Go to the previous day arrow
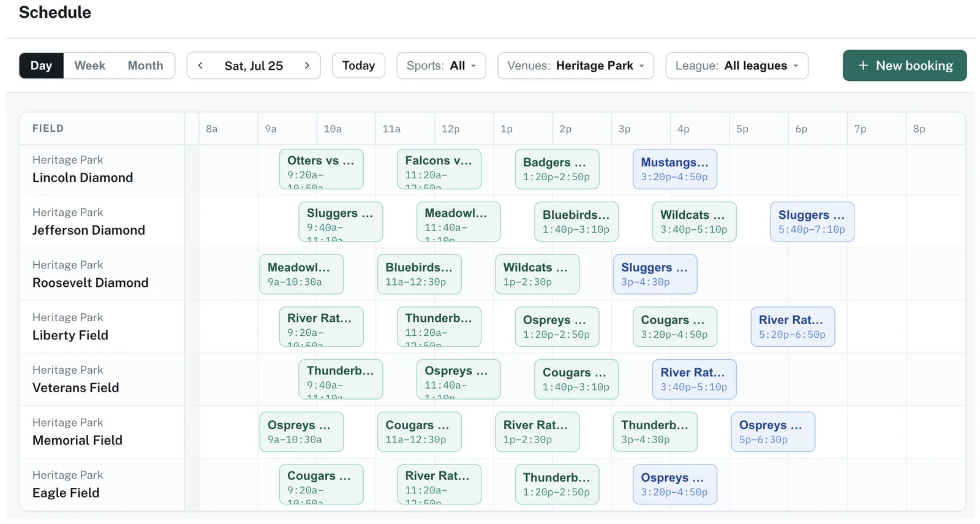 tap(200, 66)
